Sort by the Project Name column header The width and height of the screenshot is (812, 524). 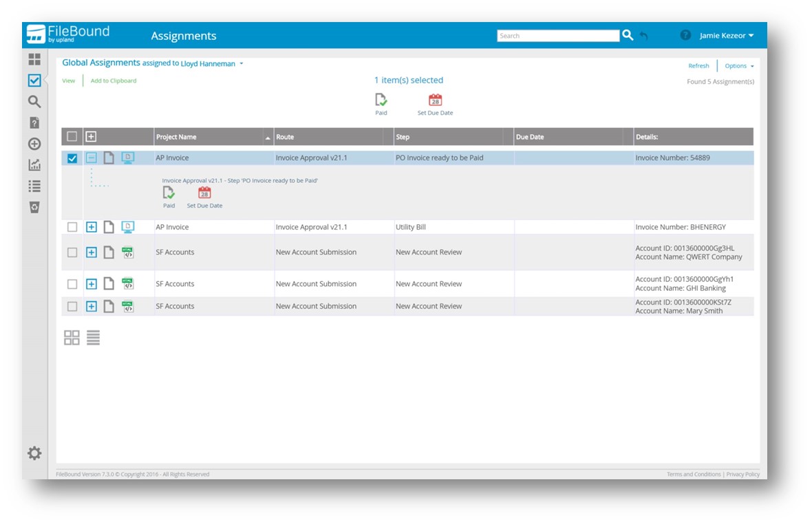[x=177, y=137]
